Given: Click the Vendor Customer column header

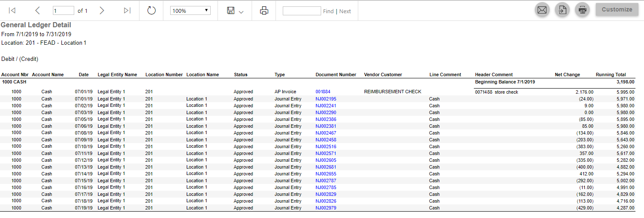Looking at the screenshot, I should pos(383,75).
